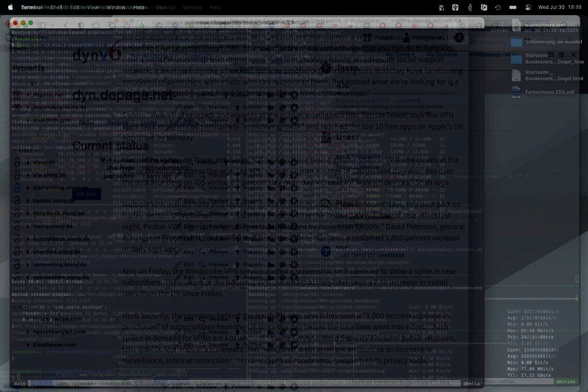The image size is (588, 392).
Task: Click Preview in the unravelling.aiony.de row
Action: click(214, 264)
